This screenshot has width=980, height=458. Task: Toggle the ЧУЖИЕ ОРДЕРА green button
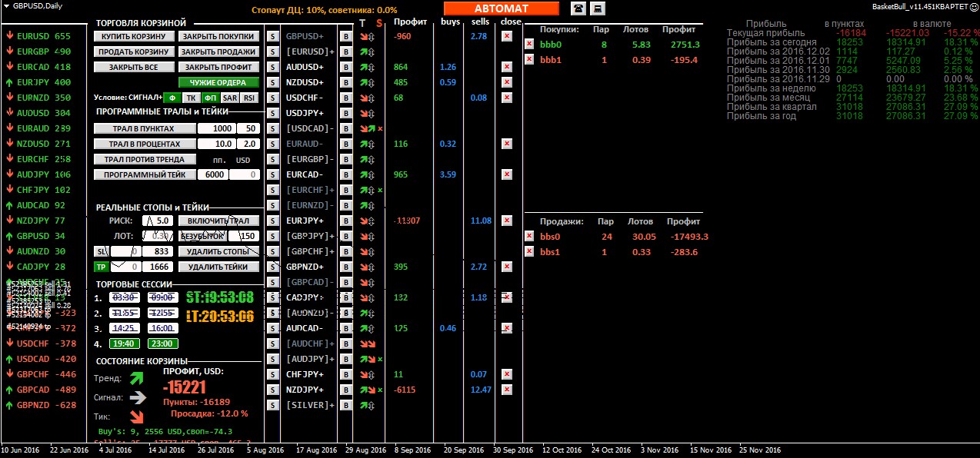pos(218,82)
